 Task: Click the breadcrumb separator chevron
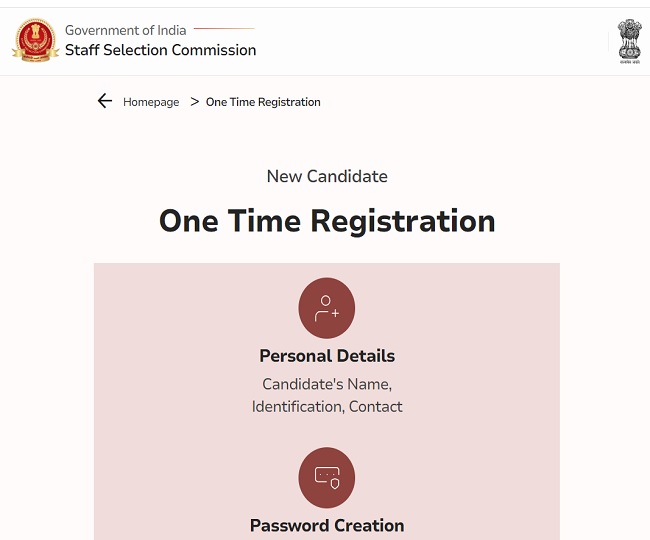click(x=194, y=101)
